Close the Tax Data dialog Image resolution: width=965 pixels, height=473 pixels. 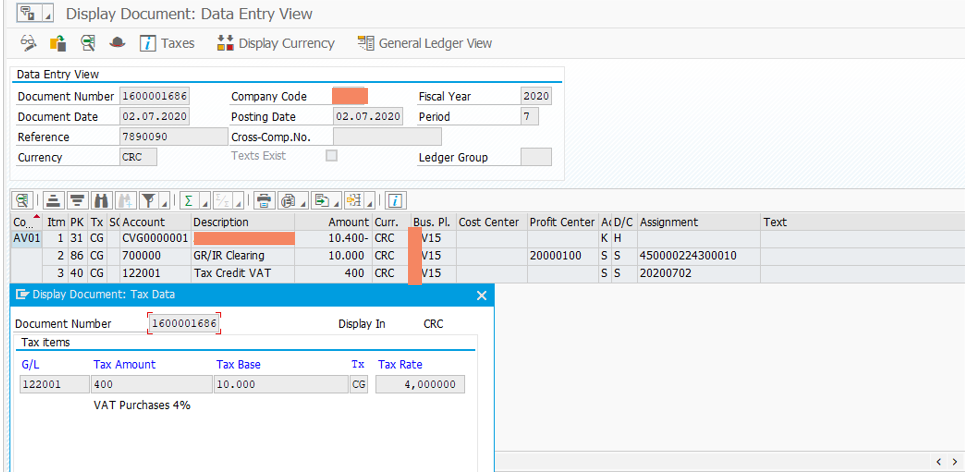pyautogui.click(x=482, y=295)
